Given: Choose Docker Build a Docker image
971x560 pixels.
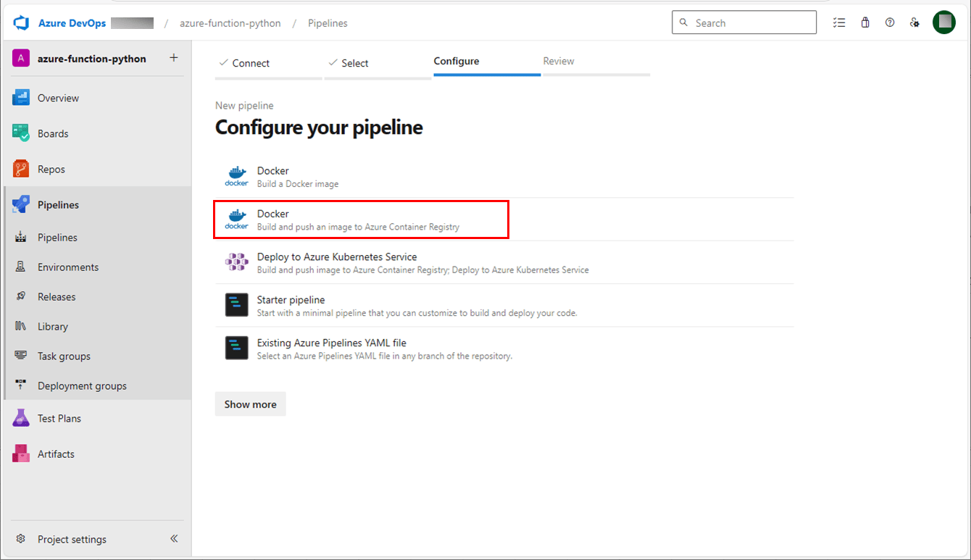Looking at the screenshot, I should click(504, 176).
